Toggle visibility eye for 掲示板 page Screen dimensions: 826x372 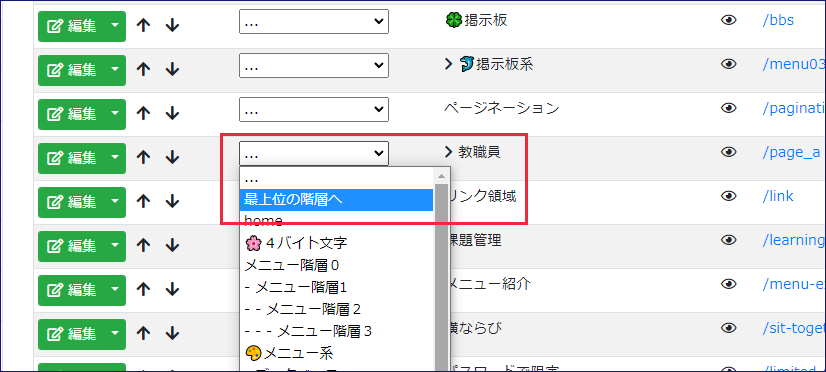(x=729, y=21)
